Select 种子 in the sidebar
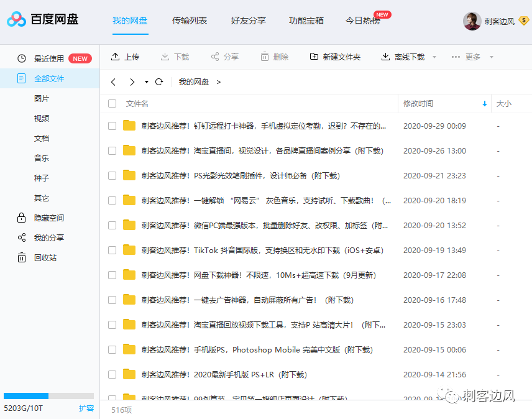 point(42,178)
